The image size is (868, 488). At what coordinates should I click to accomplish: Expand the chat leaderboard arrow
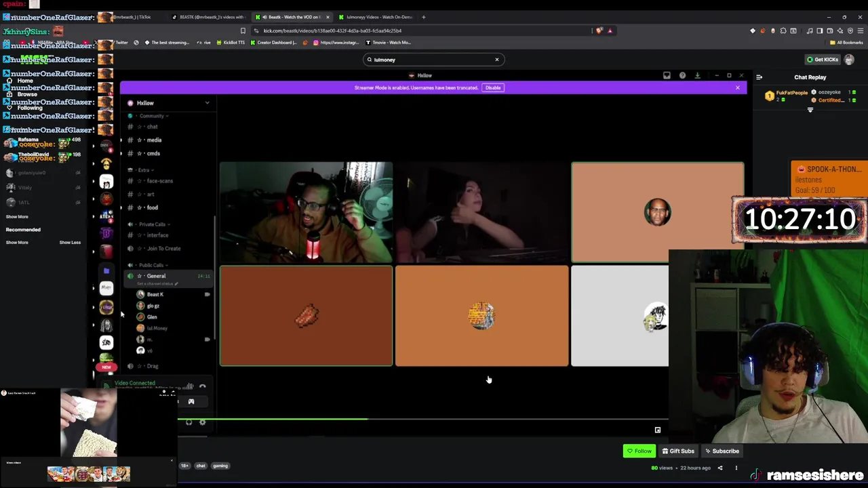(810, 110)
